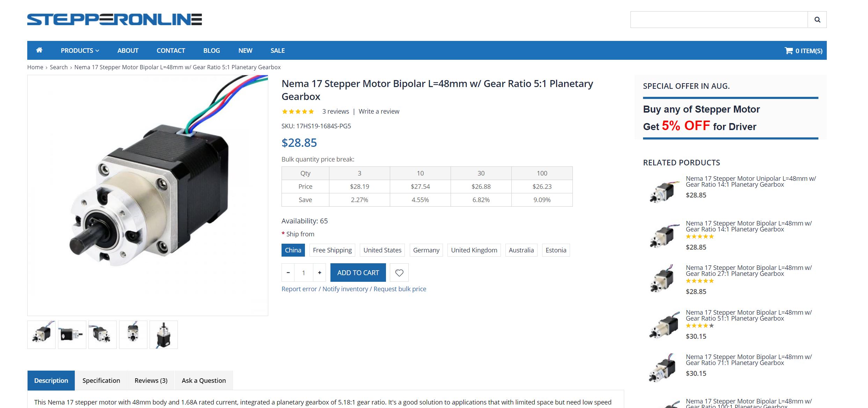Image resolution: width=868 pixels, height=408 pixels.
Task: Click in the search input field
Action: tap(719, 20)
